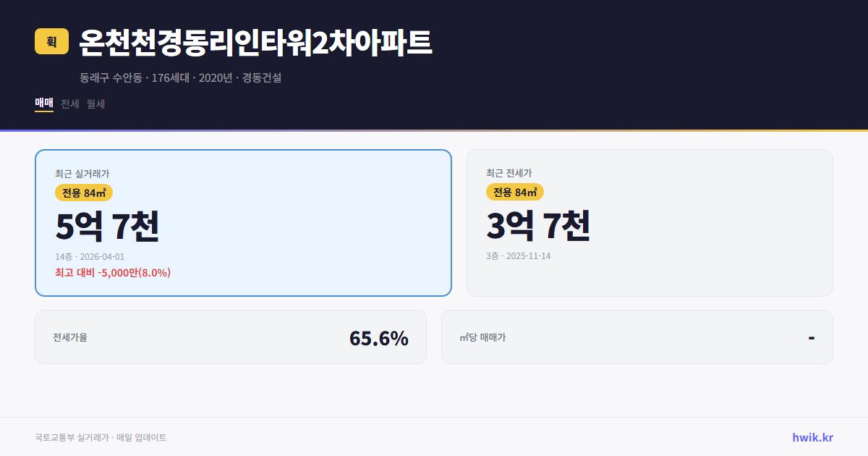This screenshot has height=456, width=868.
Task: Click the 14층 · 2026-04-01 transaction detail
Action: point(88,256)
